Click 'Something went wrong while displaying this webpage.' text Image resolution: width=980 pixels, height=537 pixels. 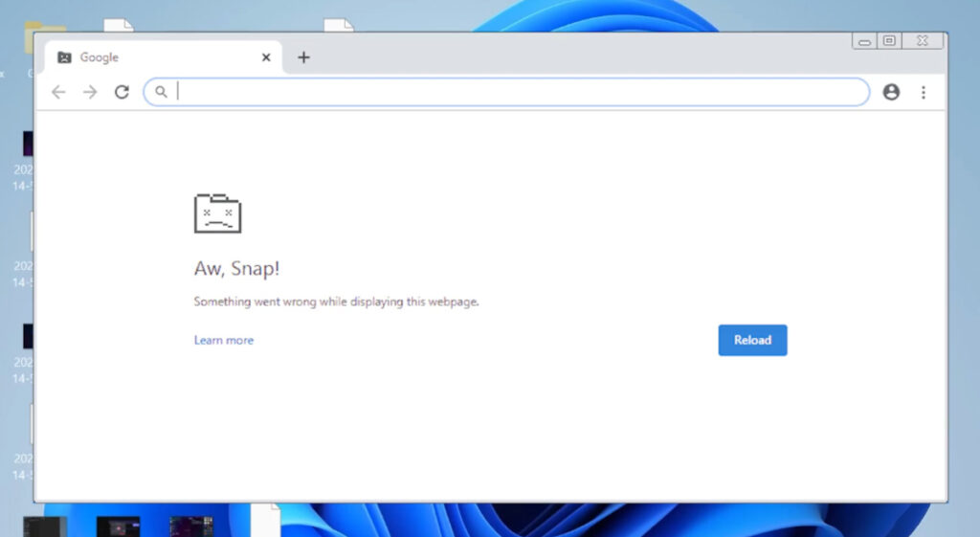coord(336,302)
